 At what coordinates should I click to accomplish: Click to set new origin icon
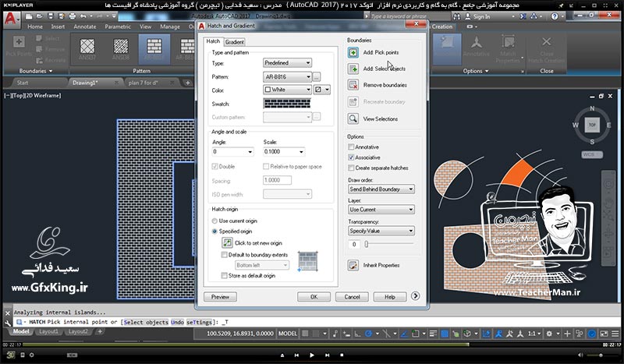coord(227,242)
